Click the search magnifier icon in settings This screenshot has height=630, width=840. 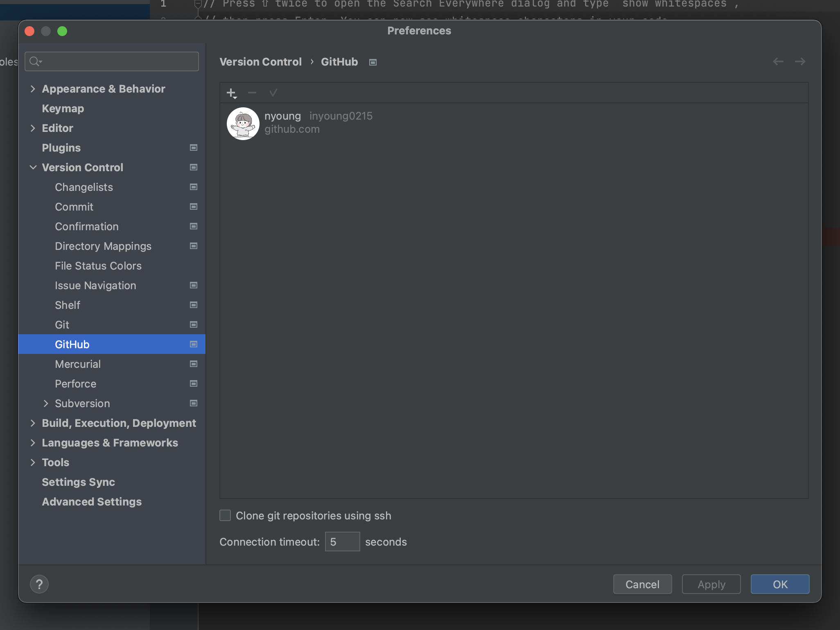click(x=36, y=61)
